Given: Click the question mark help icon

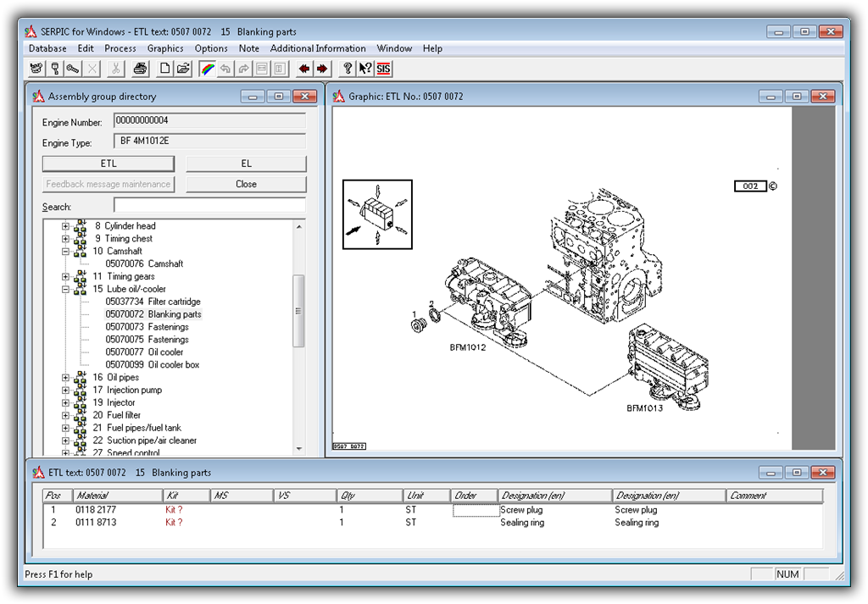Looking at the screenshot, I should pyautogui.click(x=347, y=69).
